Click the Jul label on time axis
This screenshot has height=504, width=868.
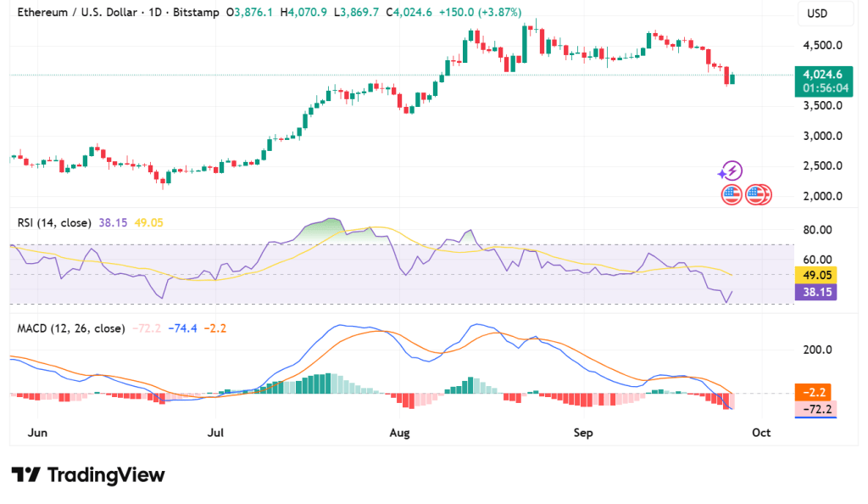(215, 433)
